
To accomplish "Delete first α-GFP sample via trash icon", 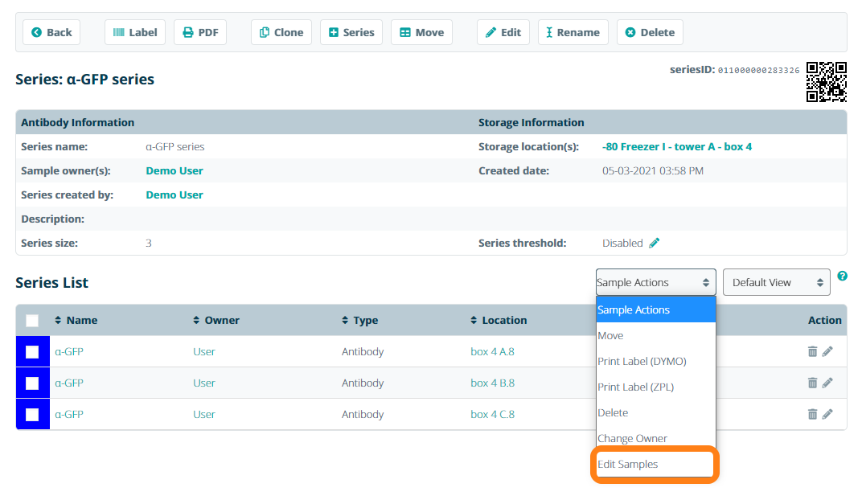I will pos(812,351).
